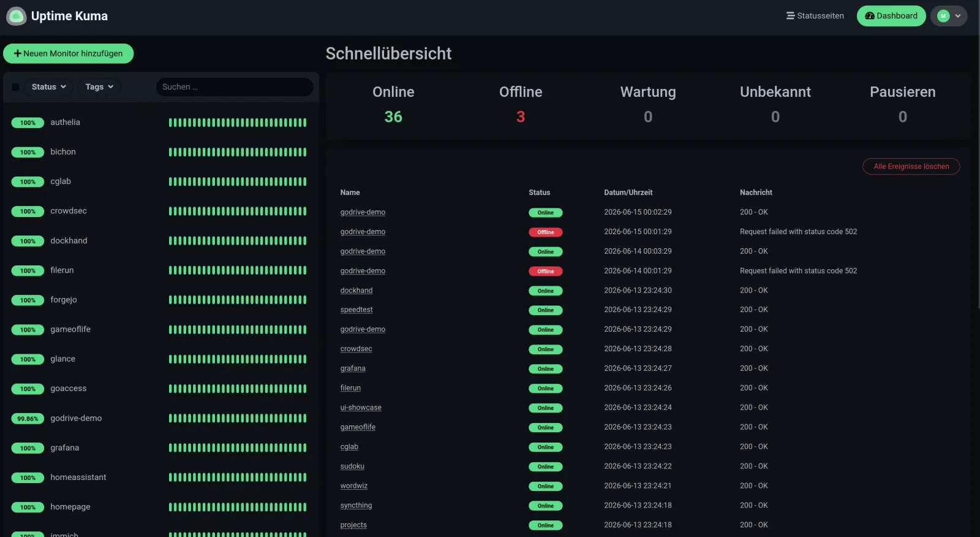980x537 pixels.
Task: Open the grafana link in the events table
Action: point(353,368)
